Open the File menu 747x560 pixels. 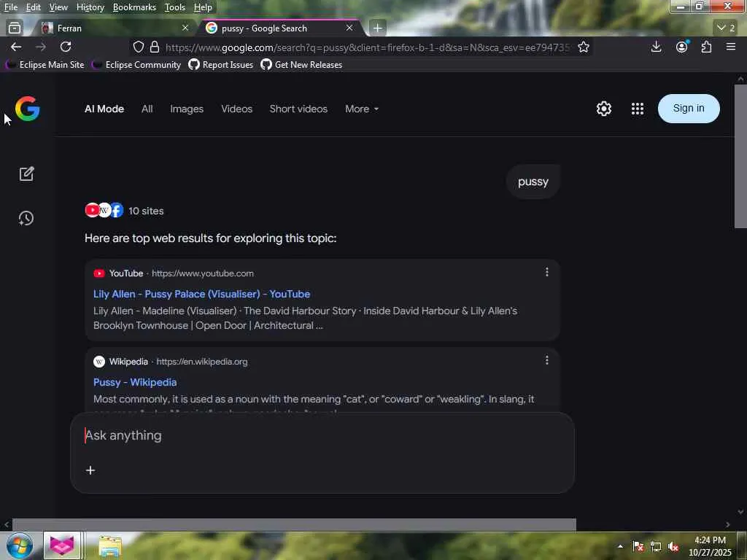click(10, 7)
